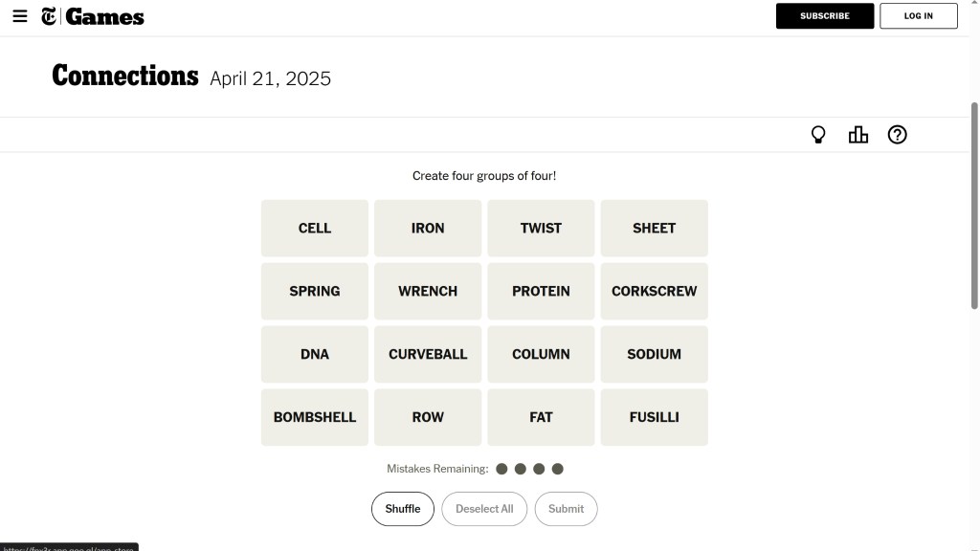The height and width of the screenshot is (551, 980).
Task: Toggle the CORKSCREW tile selection
Action: pos(655,291)
